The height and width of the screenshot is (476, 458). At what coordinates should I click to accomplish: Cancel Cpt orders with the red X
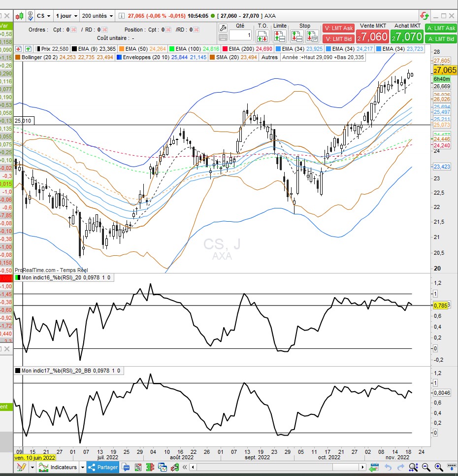pyautogui.click(x=73, y=30)
